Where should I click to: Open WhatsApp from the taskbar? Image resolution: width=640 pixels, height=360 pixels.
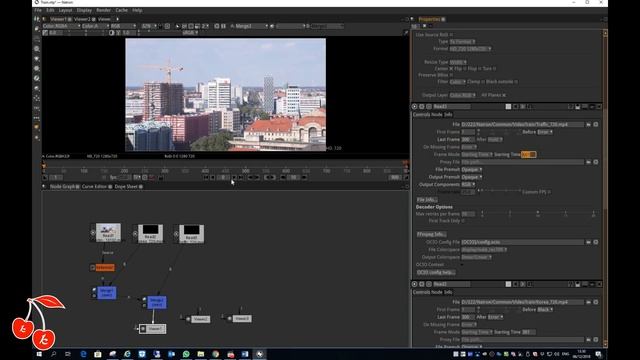(x=186, y=354)
